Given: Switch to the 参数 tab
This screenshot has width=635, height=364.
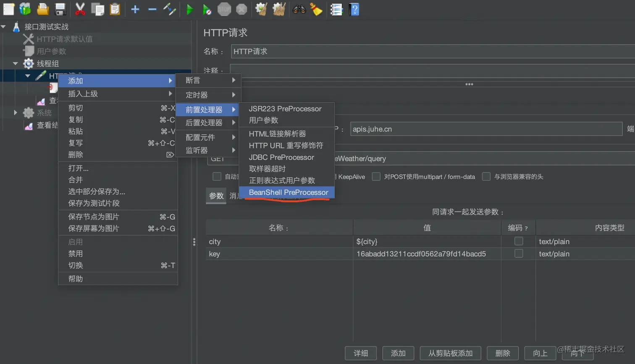Looking at the screenshot, I should tap(216, 196).
